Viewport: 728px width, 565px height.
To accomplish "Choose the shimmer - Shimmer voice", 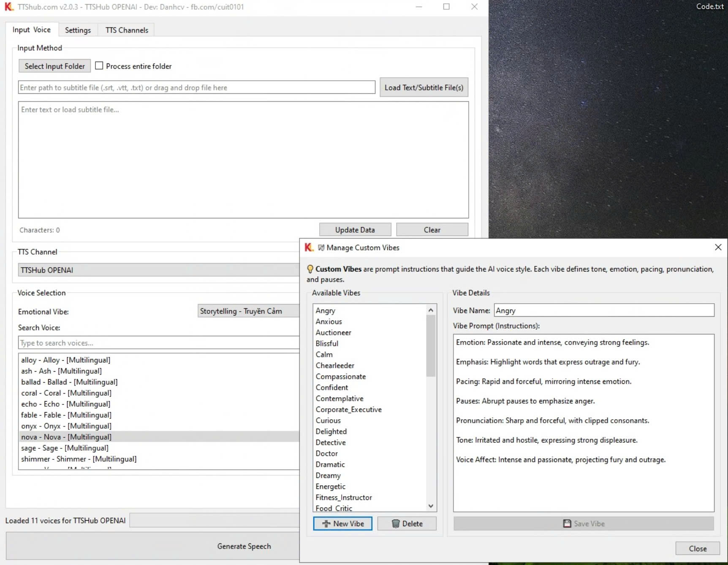I will coord(160,459).
